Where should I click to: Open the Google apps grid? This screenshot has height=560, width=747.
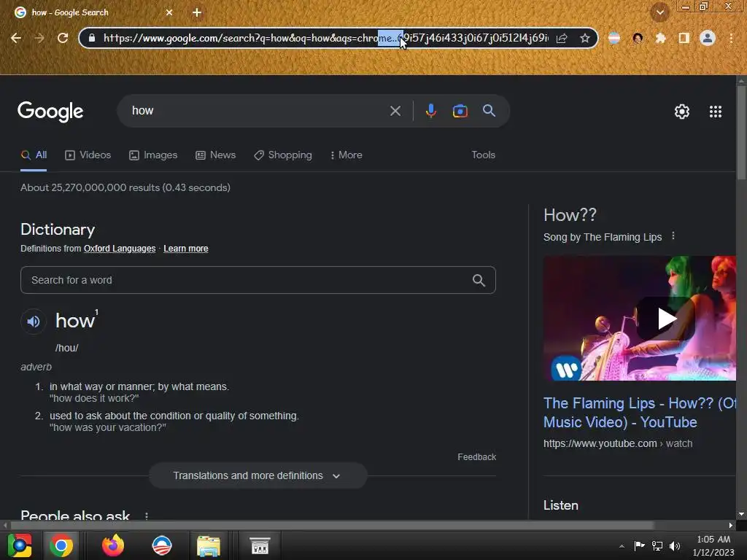pyautogui.click(x=716, y=112)
